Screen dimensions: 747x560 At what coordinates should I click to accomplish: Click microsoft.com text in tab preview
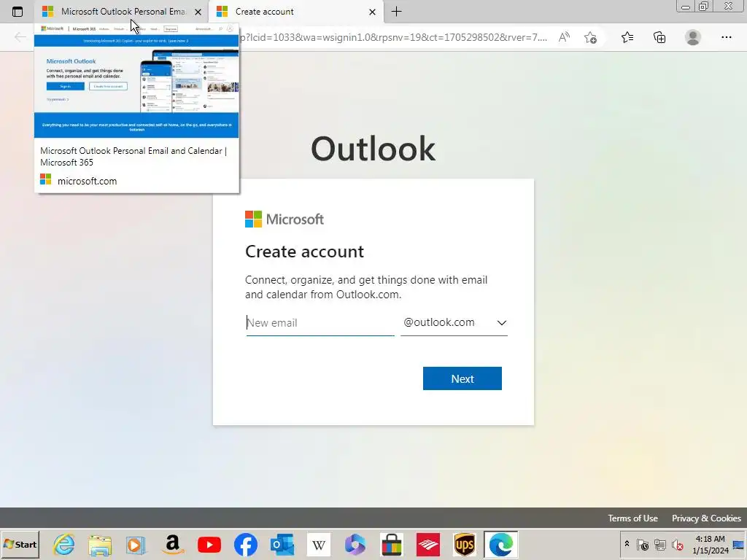(x=87, y=181)
